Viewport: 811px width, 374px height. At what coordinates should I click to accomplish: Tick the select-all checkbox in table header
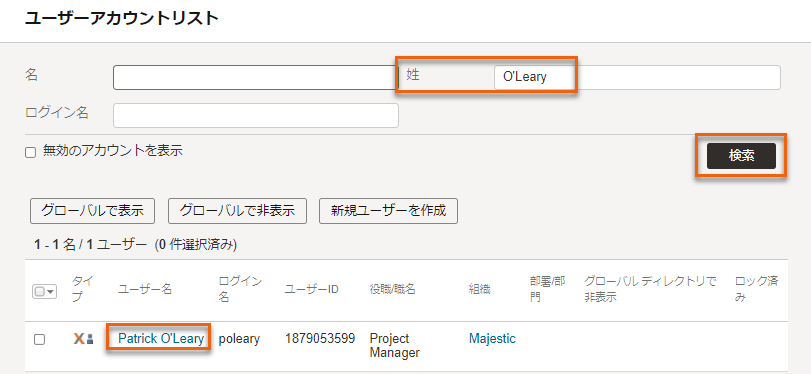[40, 291]
